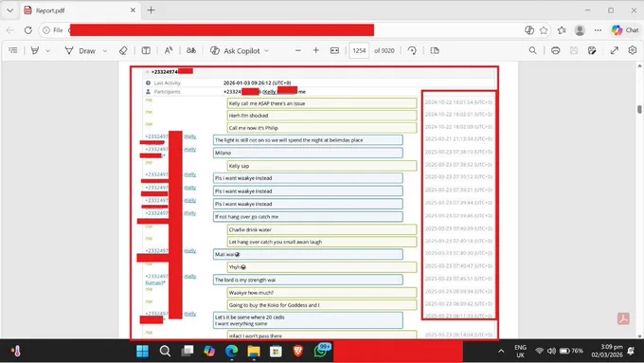This screenshot has height=363, width=644.
Task: Open Copilot Chat sidebar
Action: (x=625, y=30)
